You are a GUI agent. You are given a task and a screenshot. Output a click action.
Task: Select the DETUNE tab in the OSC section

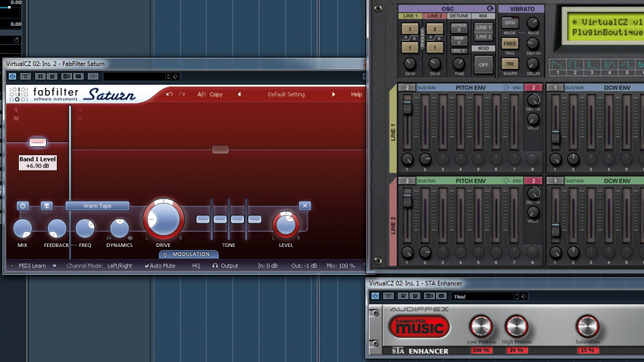click(459, 16)
